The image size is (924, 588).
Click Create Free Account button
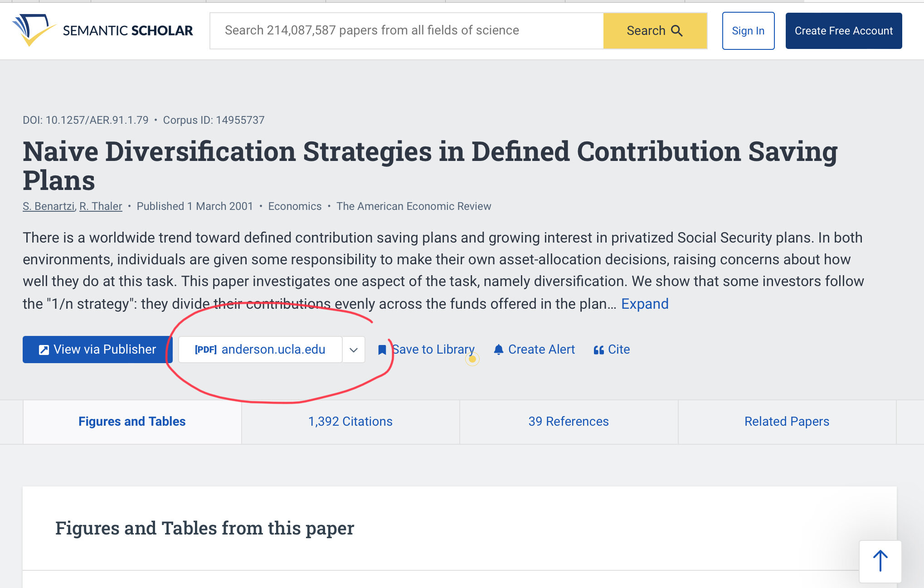(843, 31)
